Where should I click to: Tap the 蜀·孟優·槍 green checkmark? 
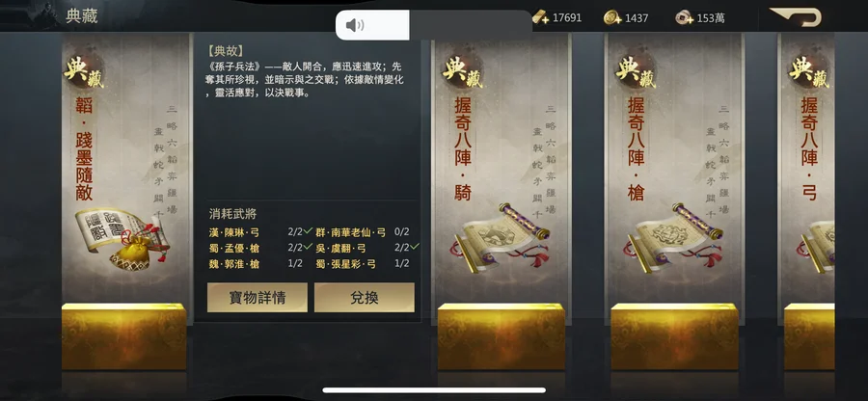click(308, 247)
